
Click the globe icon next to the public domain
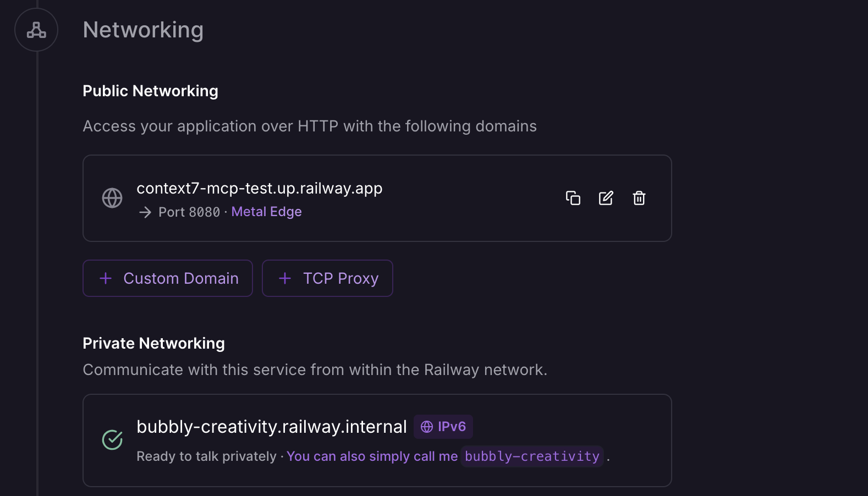point(112,197)
